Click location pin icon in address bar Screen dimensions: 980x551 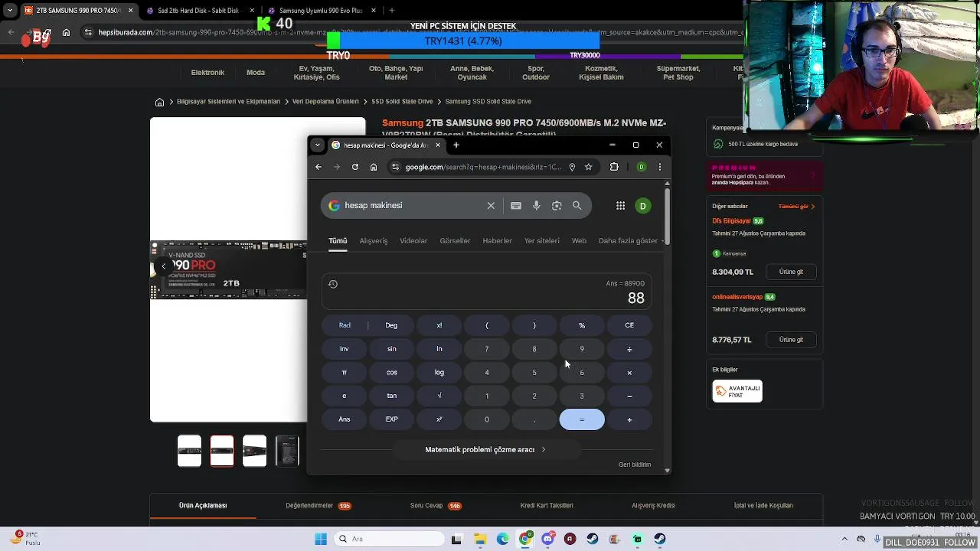click(572, 167)
